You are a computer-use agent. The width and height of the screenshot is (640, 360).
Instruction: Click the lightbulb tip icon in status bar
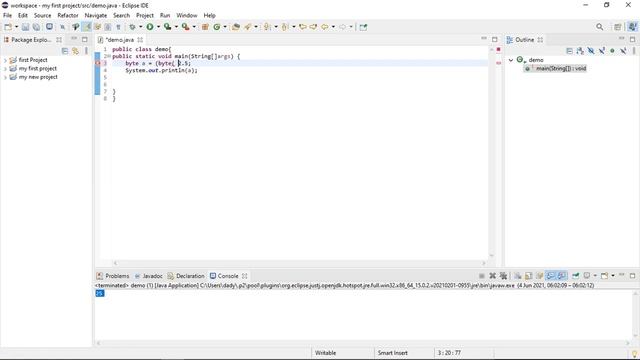[635, 353]
